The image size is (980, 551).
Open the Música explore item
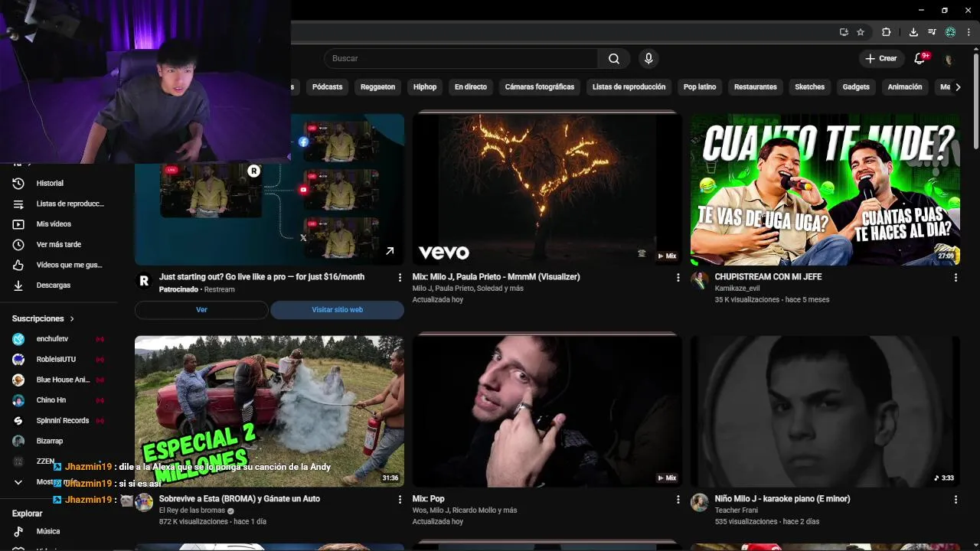coord(58,531)
